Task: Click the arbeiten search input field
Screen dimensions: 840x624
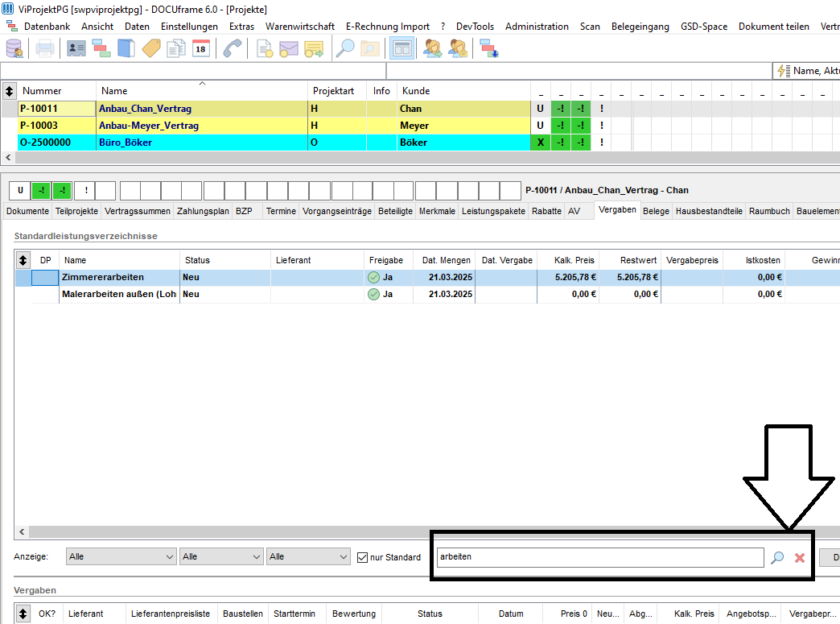Action: [600, 557]
